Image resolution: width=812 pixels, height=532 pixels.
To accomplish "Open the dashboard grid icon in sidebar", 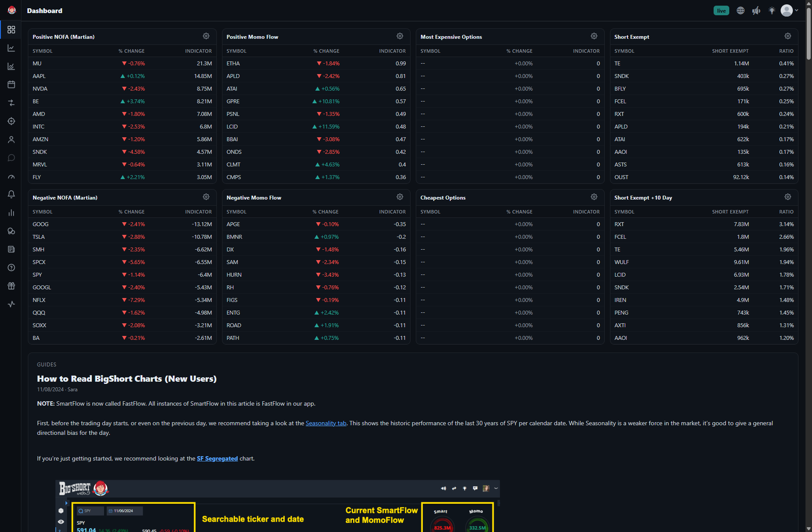I will [x=11, y=30].
